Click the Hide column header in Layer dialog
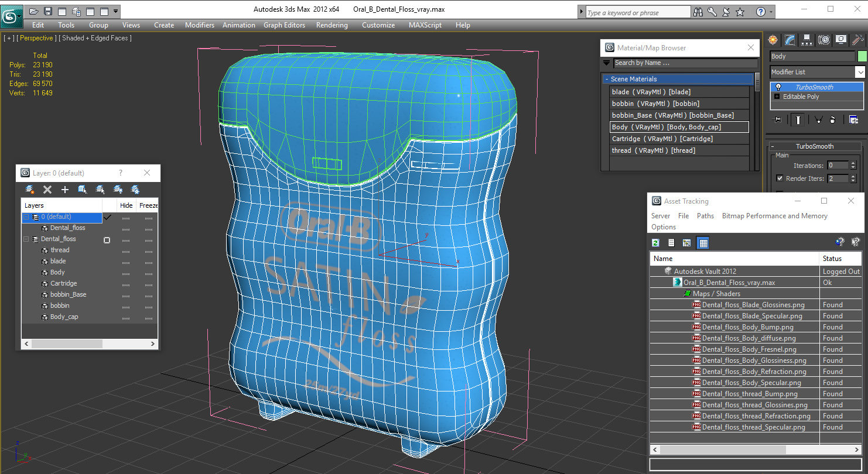Viewport: 868px width, 474px height. (126, 205)
